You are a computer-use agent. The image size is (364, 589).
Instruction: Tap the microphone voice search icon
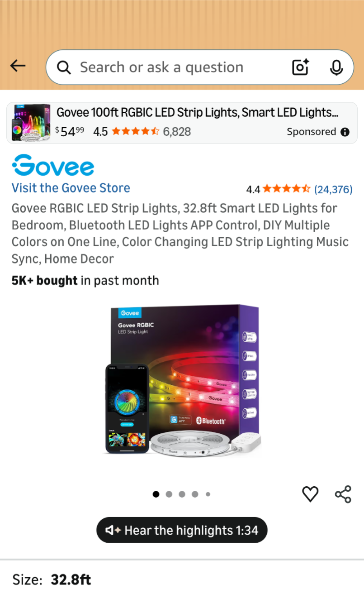tap(336, 67)
